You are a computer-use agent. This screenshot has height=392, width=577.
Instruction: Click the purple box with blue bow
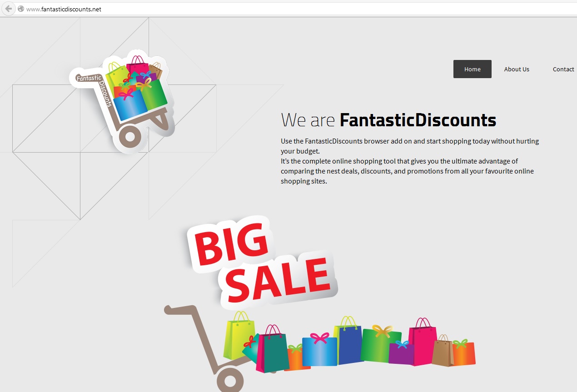[x=401, y=352]
